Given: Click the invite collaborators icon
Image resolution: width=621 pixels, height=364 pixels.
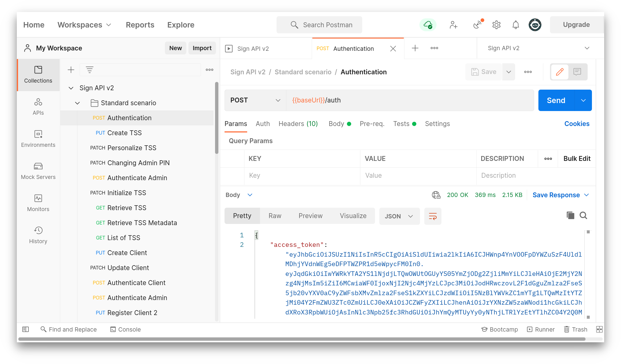Looking at the screenshot, I should (x=453, y=25).
